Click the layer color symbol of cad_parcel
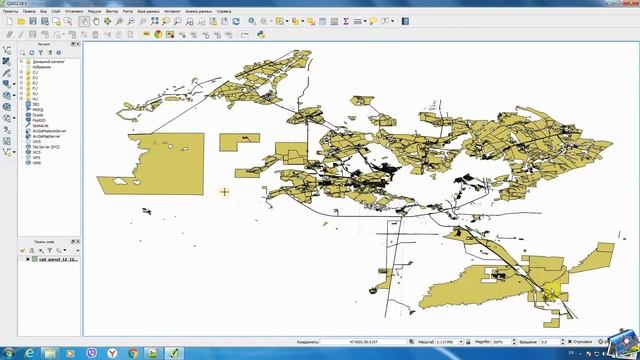 point(35,259)
